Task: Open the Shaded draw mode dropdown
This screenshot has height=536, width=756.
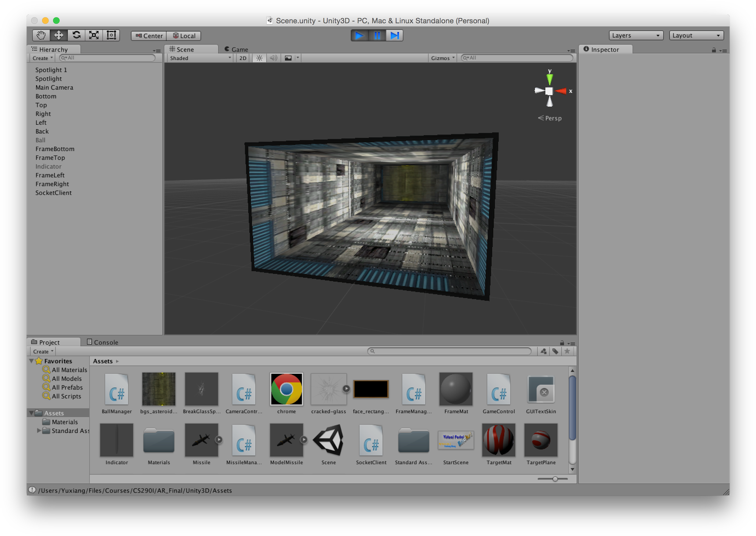Action: [200, 58]
